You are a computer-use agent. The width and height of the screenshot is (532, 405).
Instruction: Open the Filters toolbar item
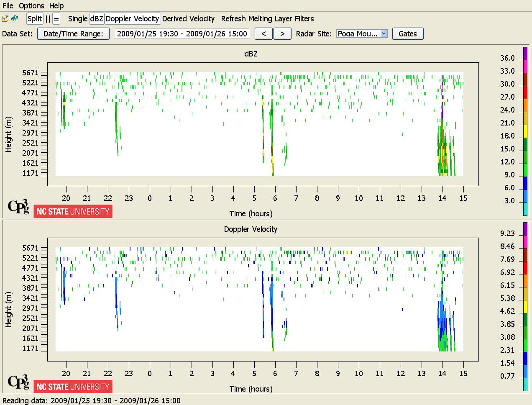tap(304, 19)
